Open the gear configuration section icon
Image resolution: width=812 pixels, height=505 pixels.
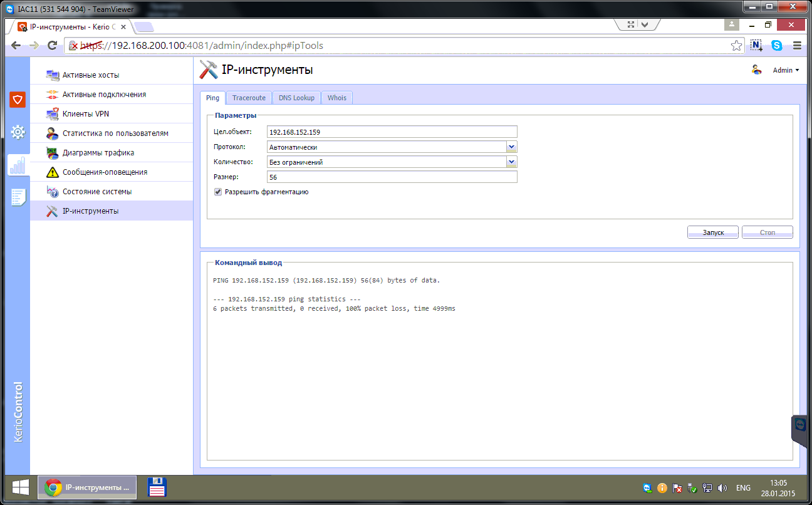(x=18, y=132)
